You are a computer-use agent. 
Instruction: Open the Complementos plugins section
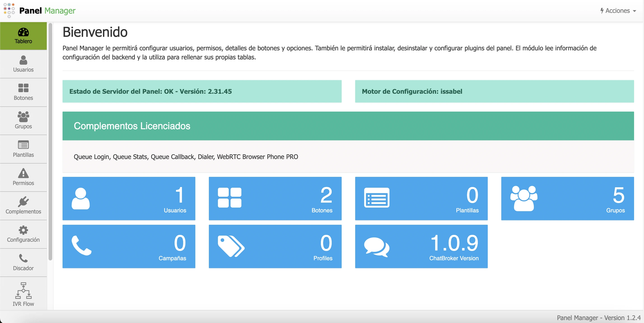point(23,206)
